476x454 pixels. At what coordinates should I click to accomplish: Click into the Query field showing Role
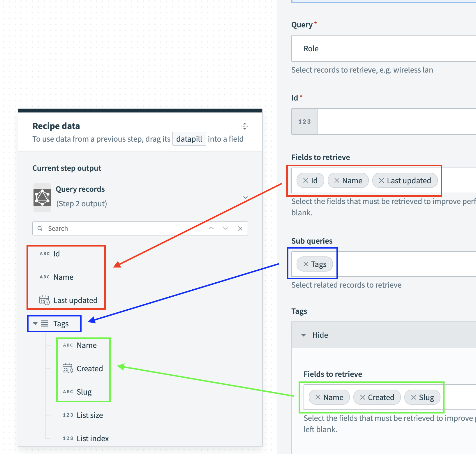pyautogui.click(x=350, y=49)
